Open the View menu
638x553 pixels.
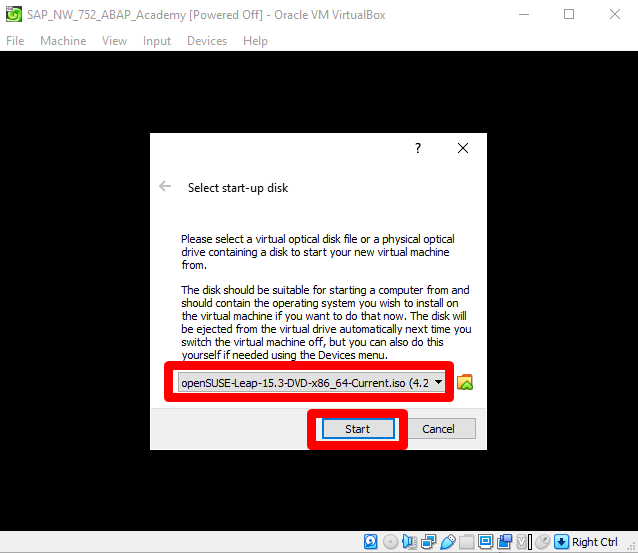[x=114, y=41]
